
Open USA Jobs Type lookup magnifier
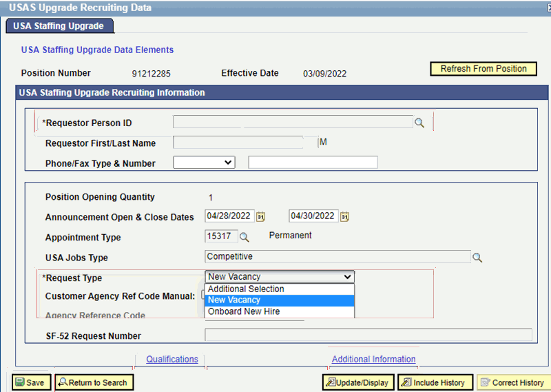point(477,258)
